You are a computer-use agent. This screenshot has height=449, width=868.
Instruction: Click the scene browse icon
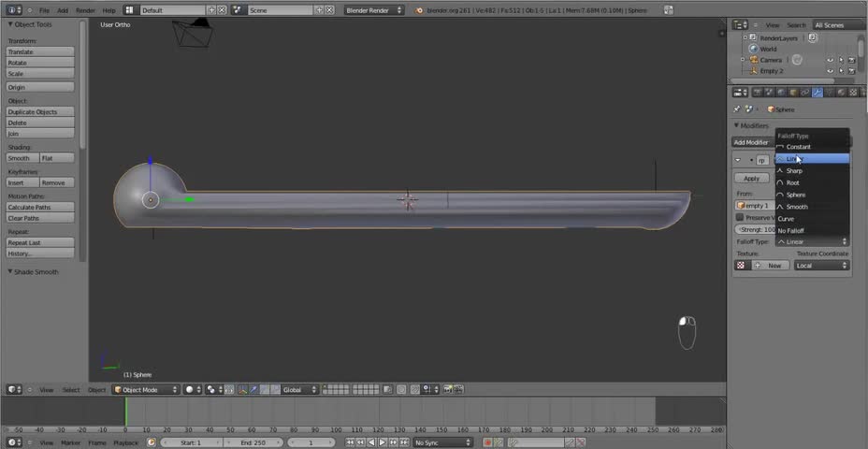tap(238, 10)
